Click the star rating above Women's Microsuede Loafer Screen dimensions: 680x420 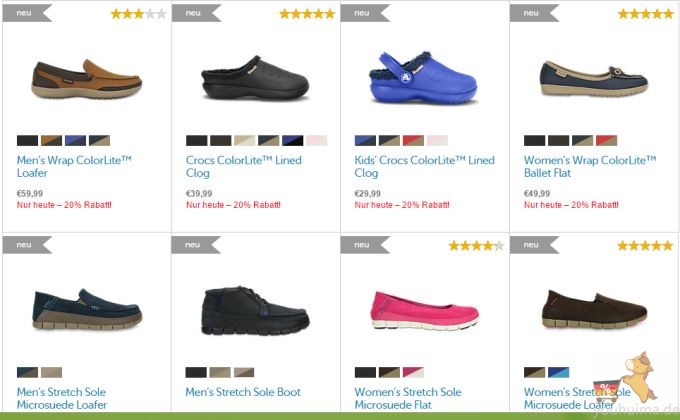click(645, 245)
